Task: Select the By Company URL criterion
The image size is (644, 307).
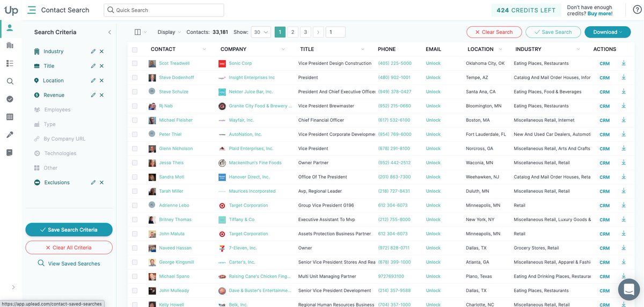Action: tap(64, 139)
